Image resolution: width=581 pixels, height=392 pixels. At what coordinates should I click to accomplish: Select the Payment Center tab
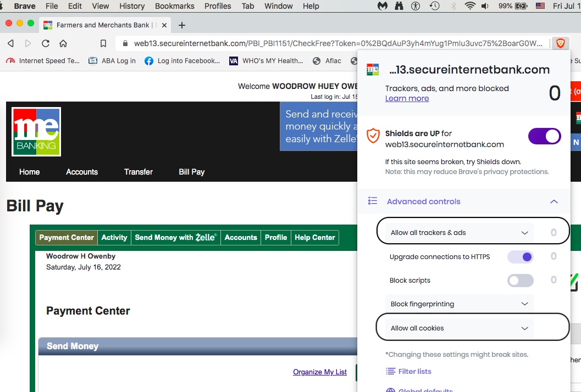(x=67, y=238)
